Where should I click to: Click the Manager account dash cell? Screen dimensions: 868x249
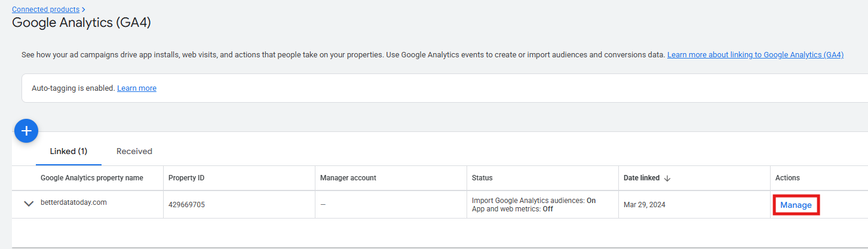(323, 205)
